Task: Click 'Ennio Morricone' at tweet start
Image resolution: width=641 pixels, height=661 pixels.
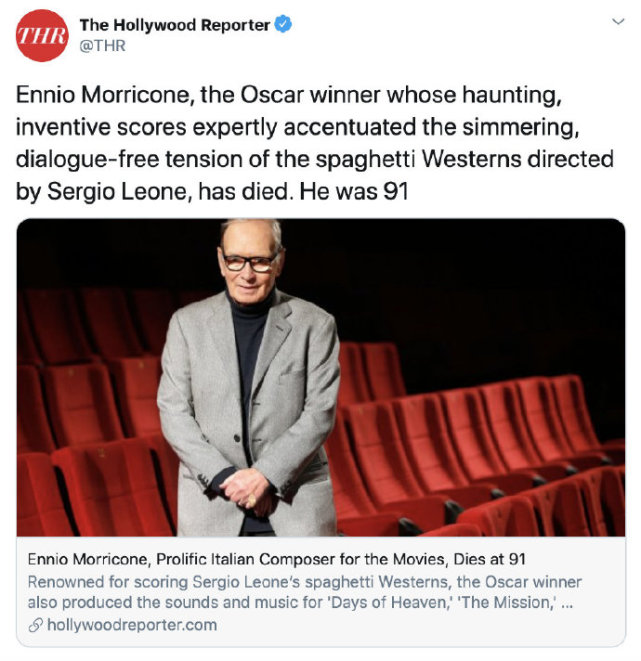Action: (x=105, y=95)
